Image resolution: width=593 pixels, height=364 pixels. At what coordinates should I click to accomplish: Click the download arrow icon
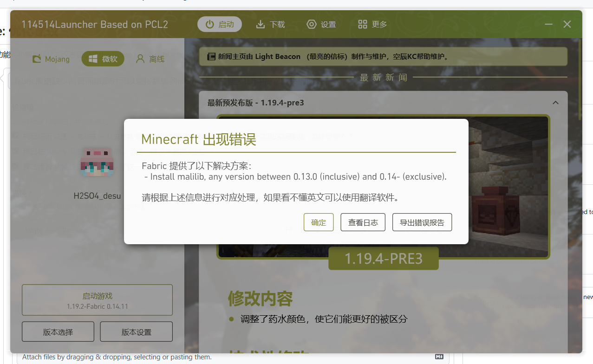(x=261, y=24)
